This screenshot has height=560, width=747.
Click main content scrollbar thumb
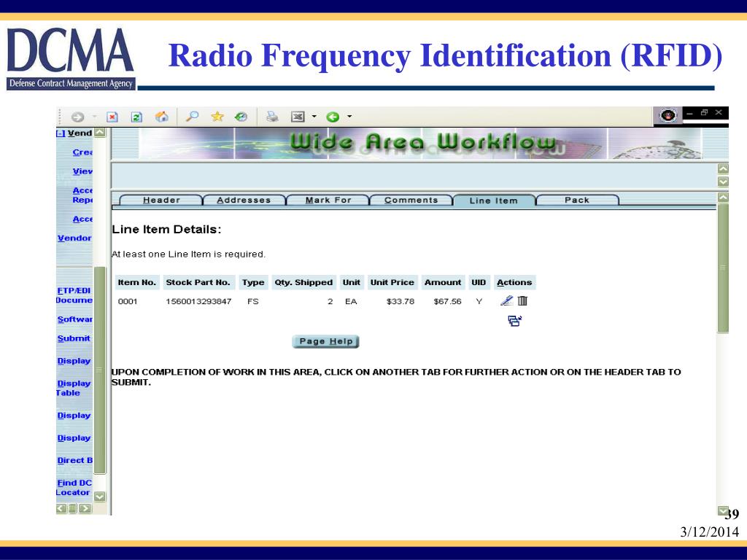723,268
